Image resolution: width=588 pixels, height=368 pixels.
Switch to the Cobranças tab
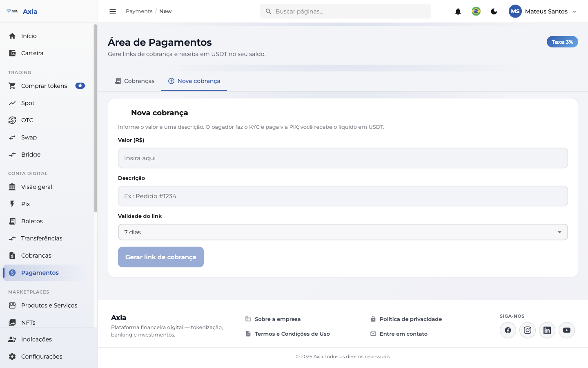[x=135, y=81]
